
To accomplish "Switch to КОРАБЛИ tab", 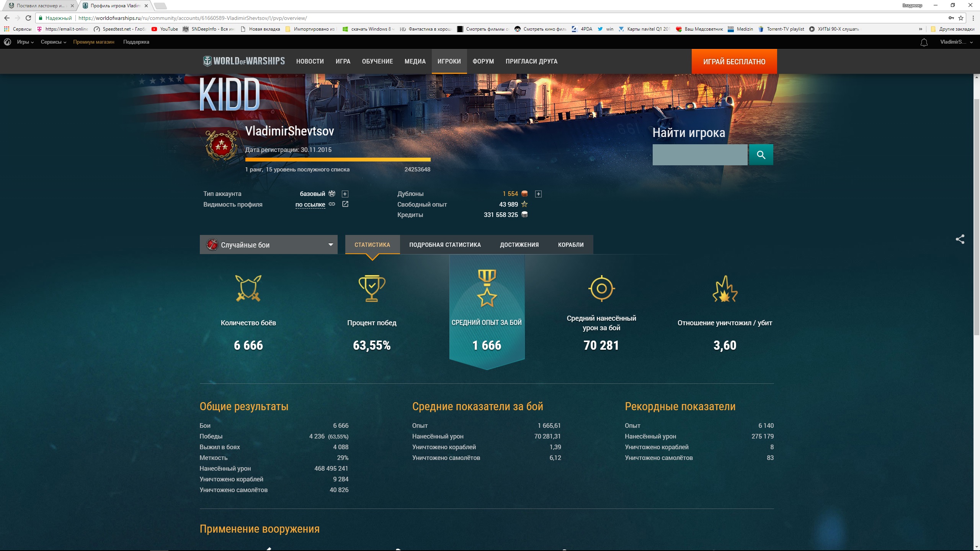I will pyautogui.click(x=571, y=245).
